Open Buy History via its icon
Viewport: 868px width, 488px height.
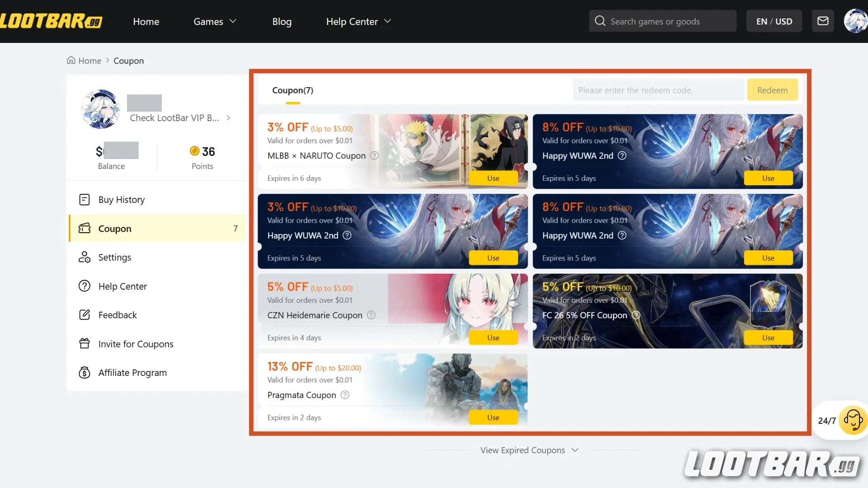pyautogui.click(x=85, y=199)
